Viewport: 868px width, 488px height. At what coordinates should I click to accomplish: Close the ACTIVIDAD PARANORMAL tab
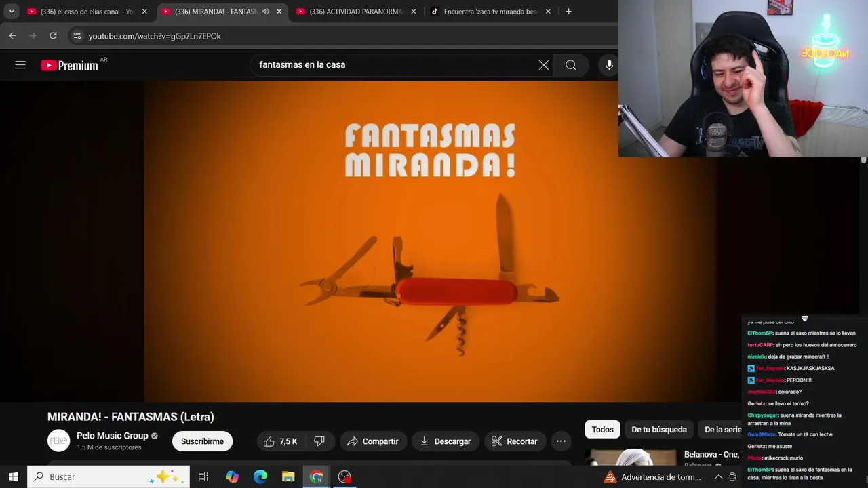point(413,12)
